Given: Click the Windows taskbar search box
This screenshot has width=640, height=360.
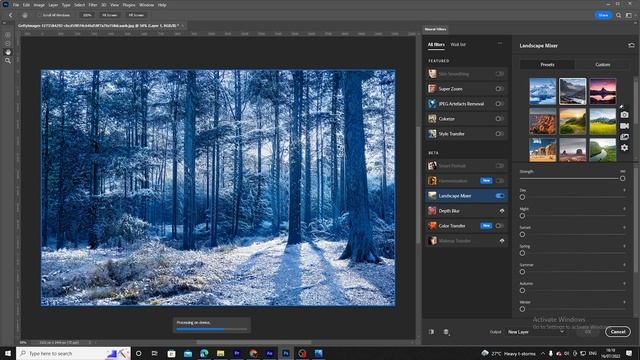Looking at the screenshot, I should point(73,353).
